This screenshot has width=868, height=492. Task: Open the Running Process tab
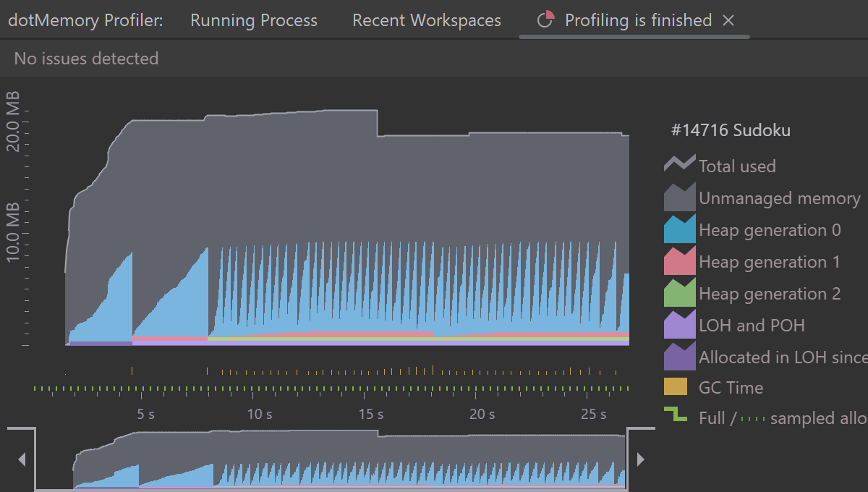point(254,20)
